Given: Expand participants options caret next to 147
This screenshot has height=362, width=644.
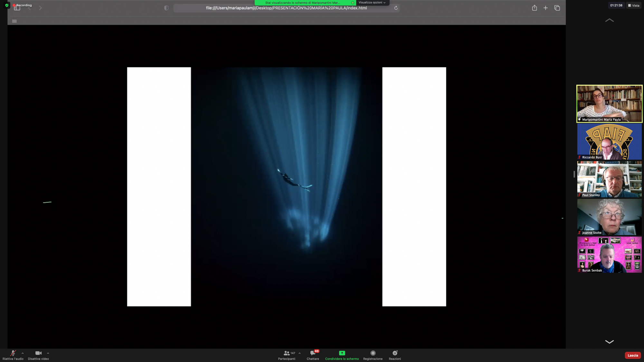Looking at the screenshot, I should pos(299,353).
